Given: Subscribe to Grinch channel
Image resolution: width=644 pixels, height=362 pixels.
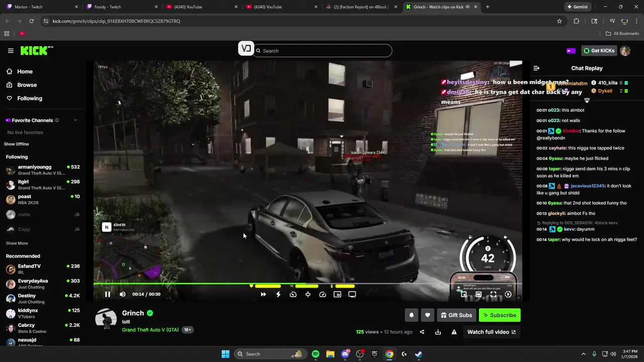Looking at the screenshot, I should coord(500,315).
